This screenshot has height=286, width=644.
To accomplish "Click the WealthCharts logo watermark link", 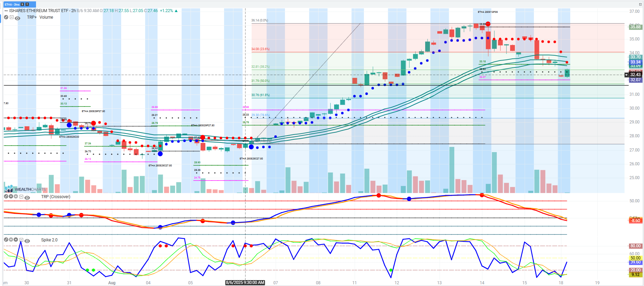I will click(x=25, y=189).
